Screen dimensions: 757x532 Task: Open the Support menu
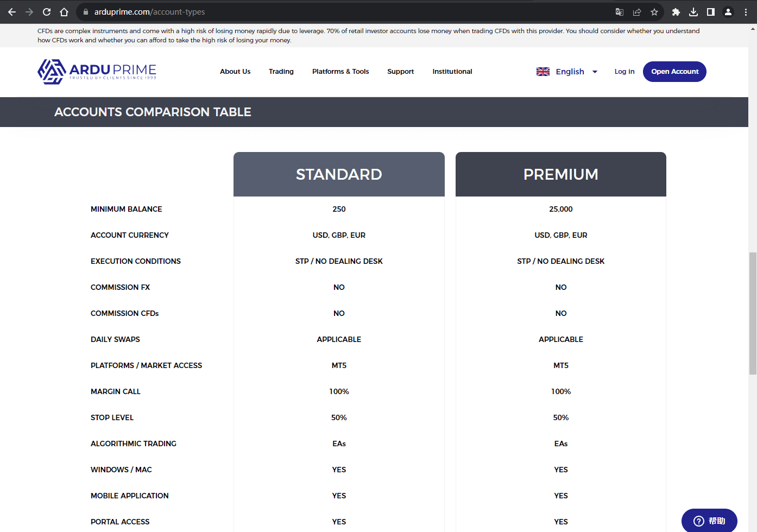(x=401, y=72)
